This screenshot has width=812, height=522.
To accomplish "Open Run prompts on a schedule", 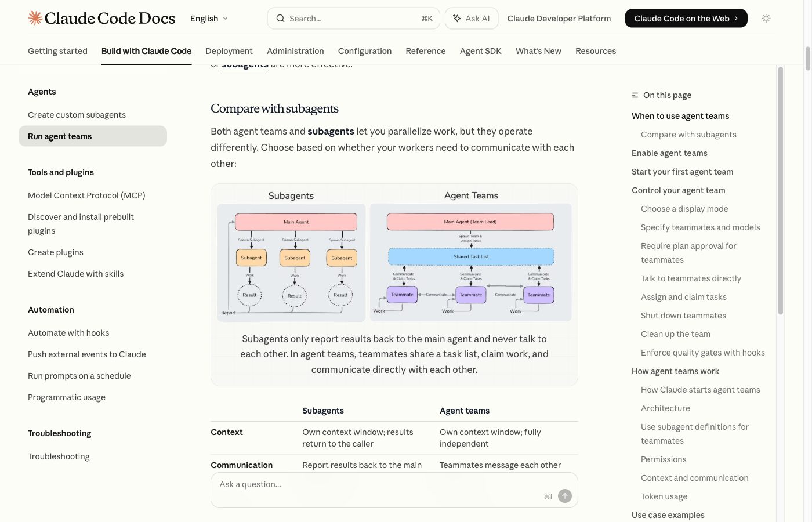I will click(79, 376).
